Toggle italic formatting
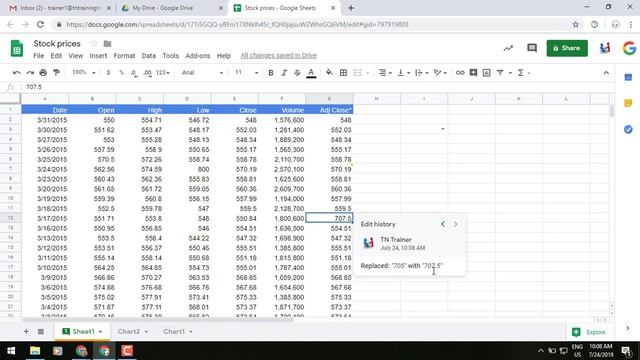Image resolution: width=640 pixels, height=360 pixels. [x=284, y=73]
